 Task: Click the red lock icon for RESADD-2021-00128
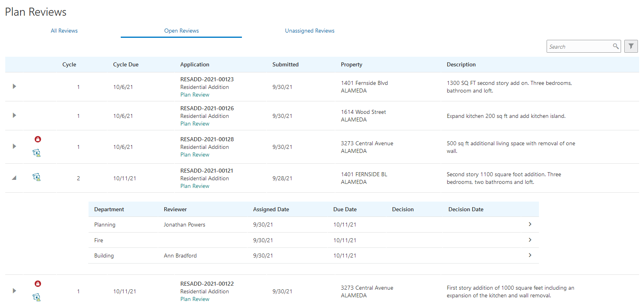point(38,139)
